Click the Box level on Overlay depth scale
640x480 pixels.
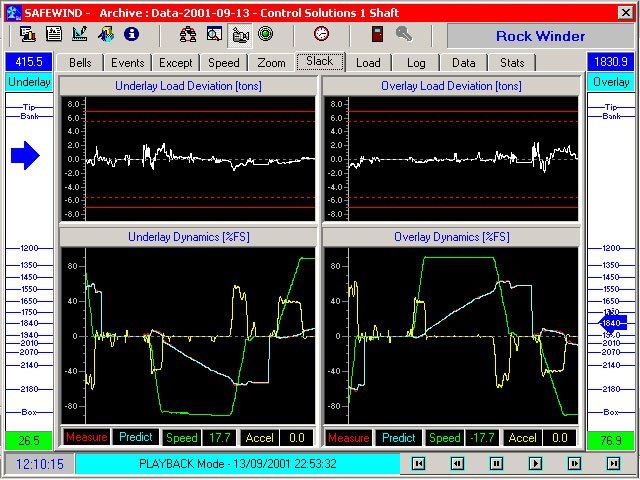[611, 412]
